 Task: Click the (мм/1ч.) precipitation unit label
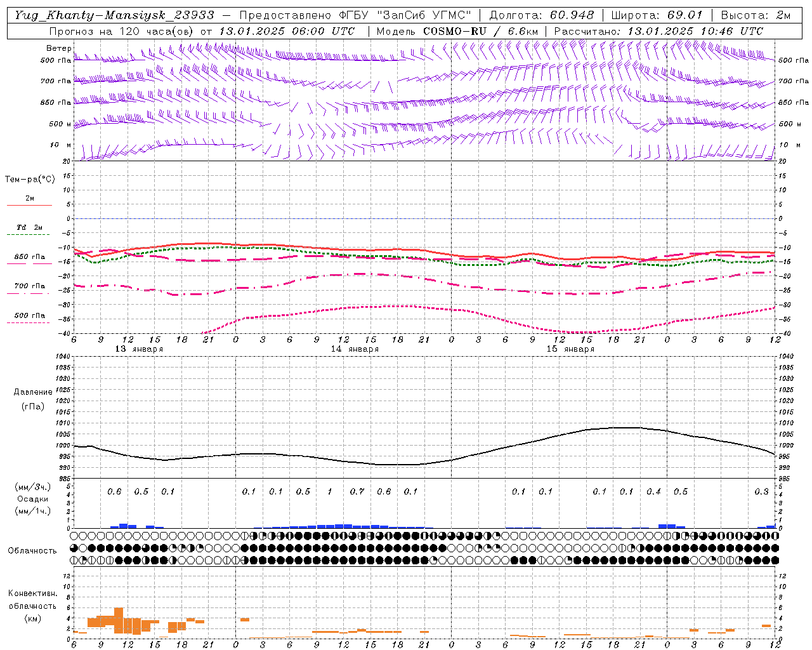pos(32,511)
